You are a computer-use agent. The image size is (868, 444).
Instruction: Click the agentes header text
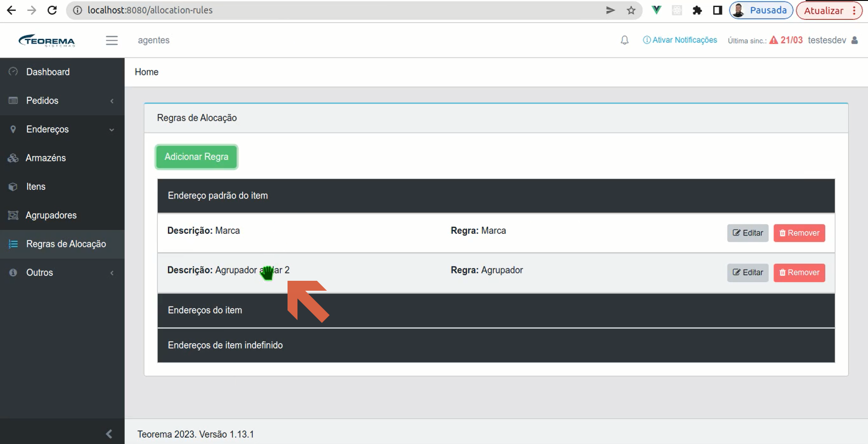coord(154,40)
